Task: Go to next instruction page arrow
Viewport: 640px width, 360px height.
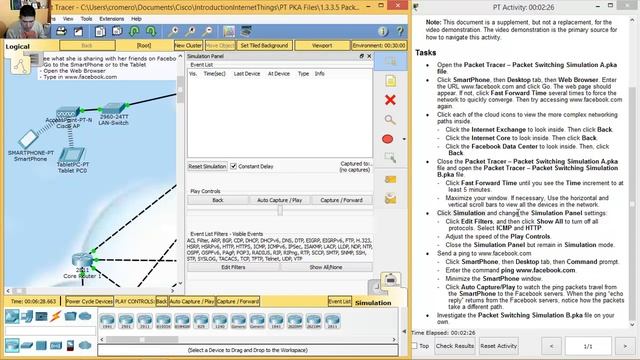Action: coord(625,346)
